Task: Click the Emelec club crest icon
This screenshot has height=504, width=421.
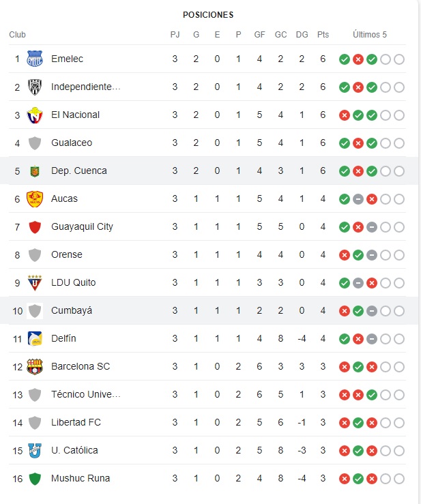Action: click(34, 59)
